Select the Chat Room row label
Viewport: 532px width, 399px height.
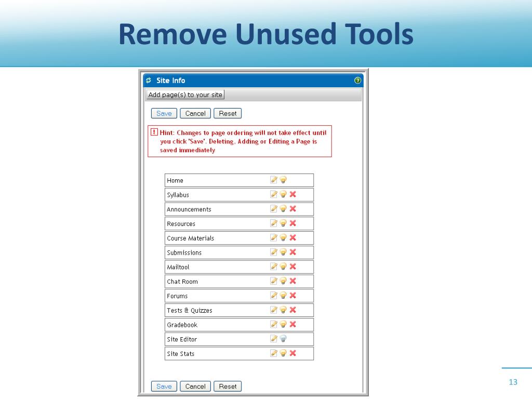tap(182, 282)
